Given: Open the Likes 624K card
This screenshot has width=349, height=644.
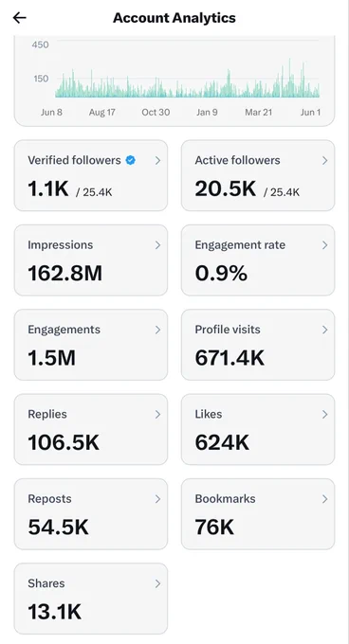Looking at the screenshot, I should click(258, 429).
